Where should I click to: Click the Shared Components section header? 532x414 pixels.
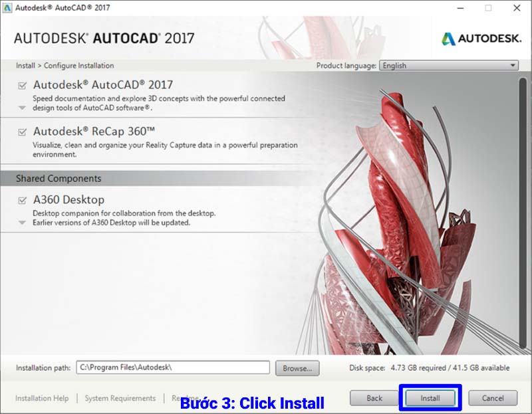59,178
